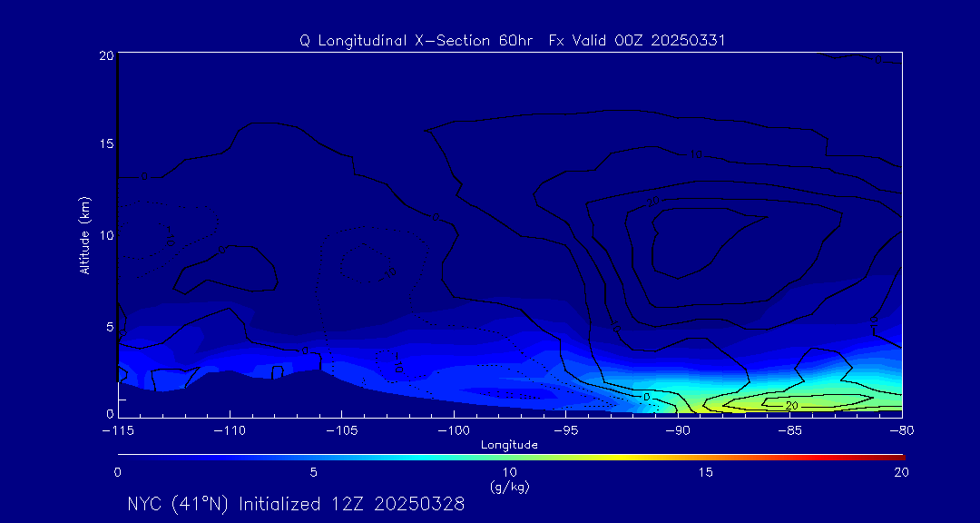Click the colorbar tick label "5"
This screenshot has height=523, width=980.
(313, 473)
